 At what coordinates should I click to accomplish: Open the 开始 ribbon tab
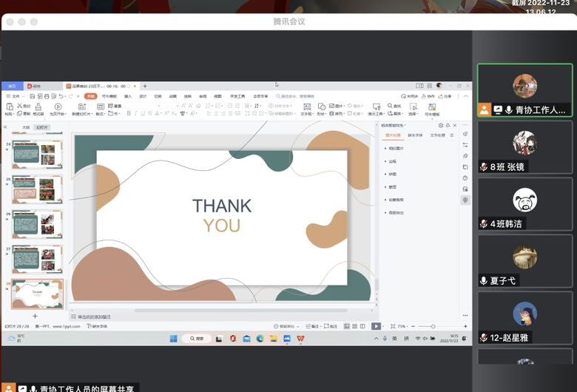pos(90,96)
